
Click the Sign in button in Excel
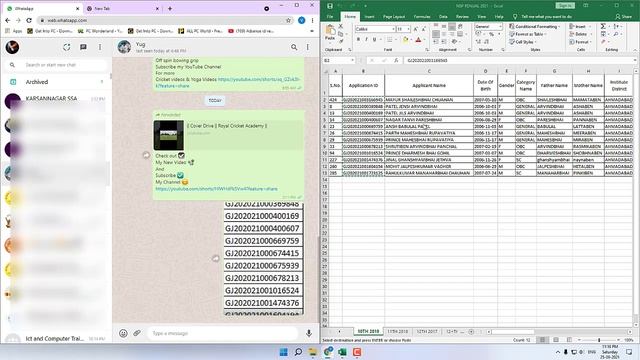click(x=565, y=6)
